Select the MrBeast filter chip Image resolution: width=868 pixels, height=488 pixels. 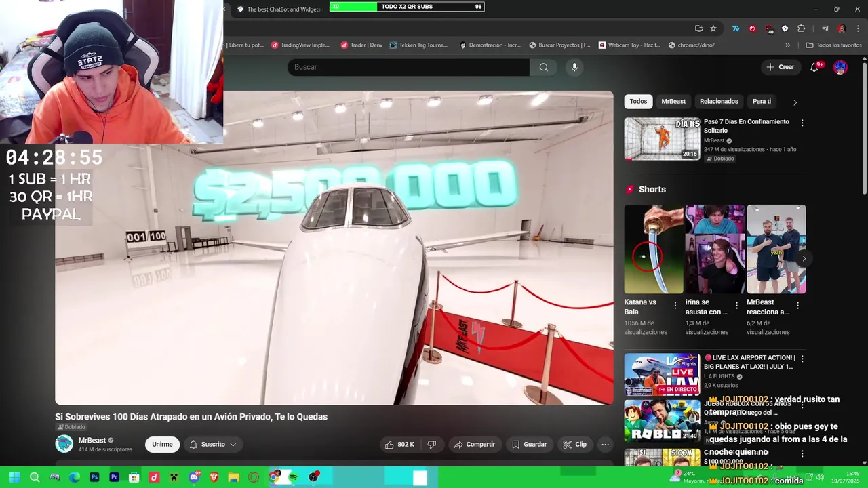click(x=673, y=102)
